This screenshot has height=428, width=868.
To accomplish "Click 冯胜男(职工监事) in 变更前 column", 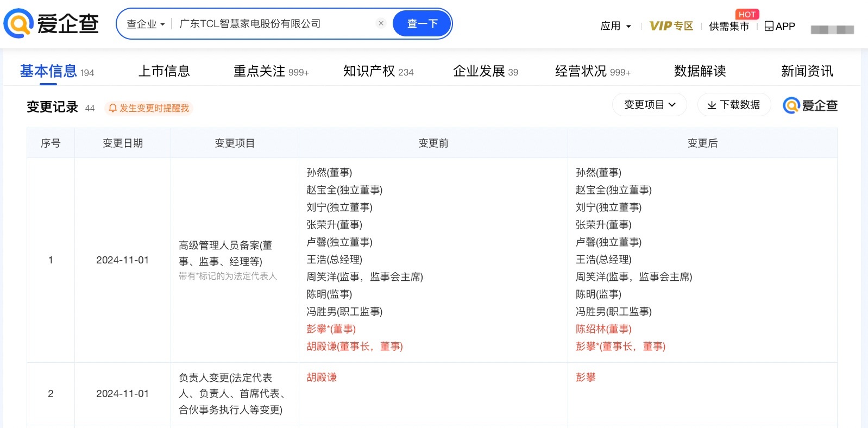I will (344, 312).
